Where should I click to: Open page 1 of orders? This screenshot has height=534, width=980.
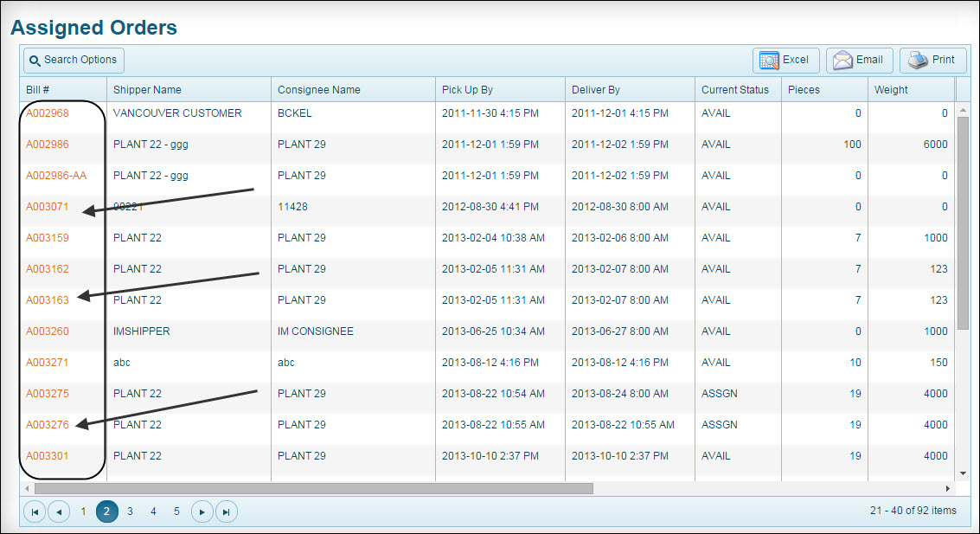click(83, 511)
